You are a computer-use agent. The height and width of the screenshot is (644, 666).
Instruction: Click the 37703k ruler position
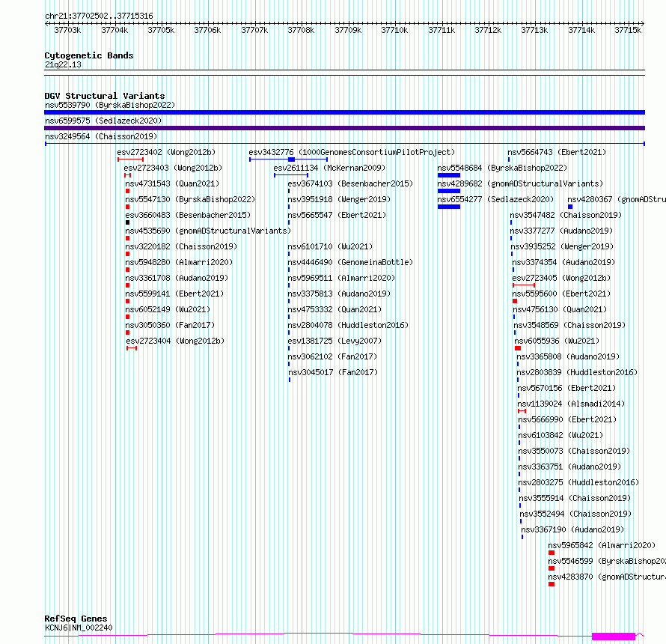(x=67, y=30)
